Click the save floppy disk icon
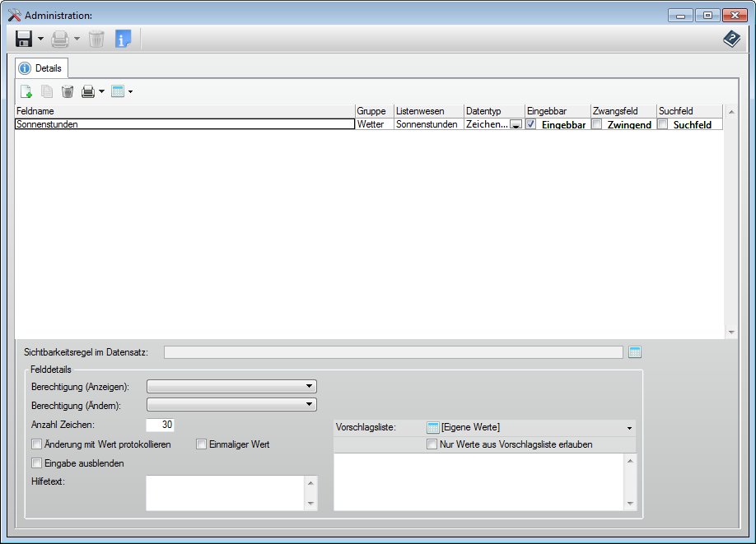This screenshot has width=756, height=544. click(x=24, y=39)
